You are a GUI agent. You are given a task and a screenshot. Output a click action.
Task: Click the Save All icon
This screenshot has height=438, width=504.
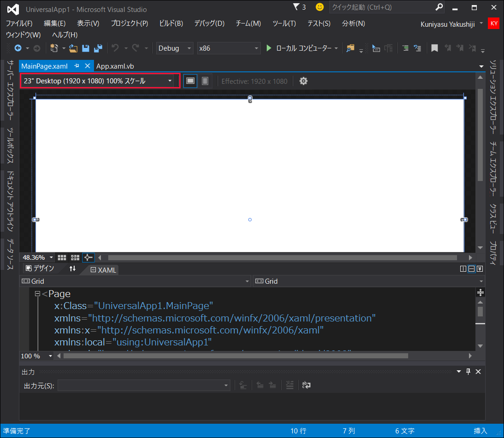point(98,48)
